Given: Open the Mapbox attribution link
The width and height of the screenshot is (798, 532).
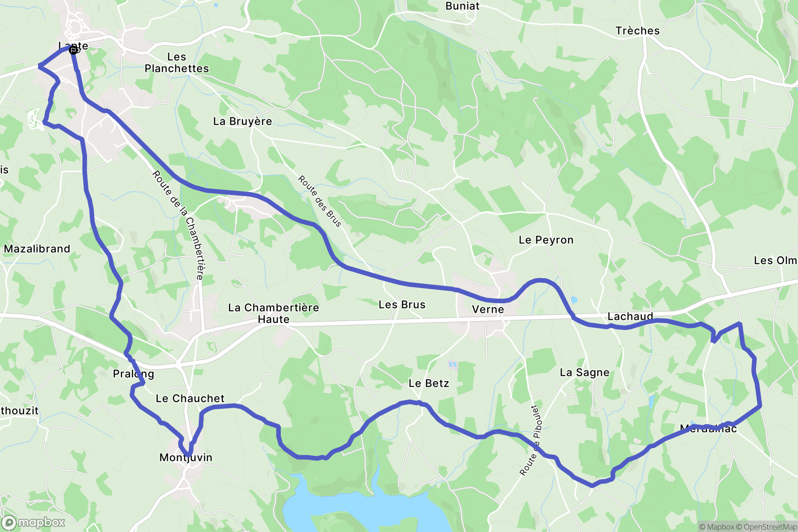Looking at the screenshot, I should [x=717, y=527].
